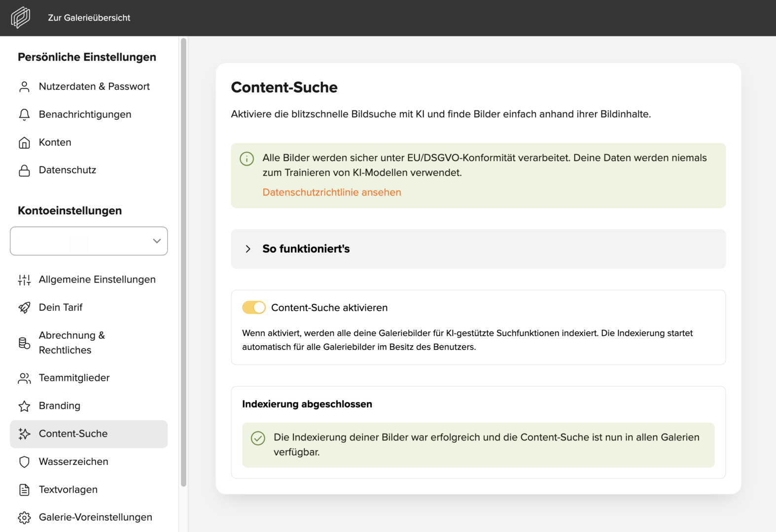Click the sliders icon for Allgemeine Einstellungen

coord(24,280)
